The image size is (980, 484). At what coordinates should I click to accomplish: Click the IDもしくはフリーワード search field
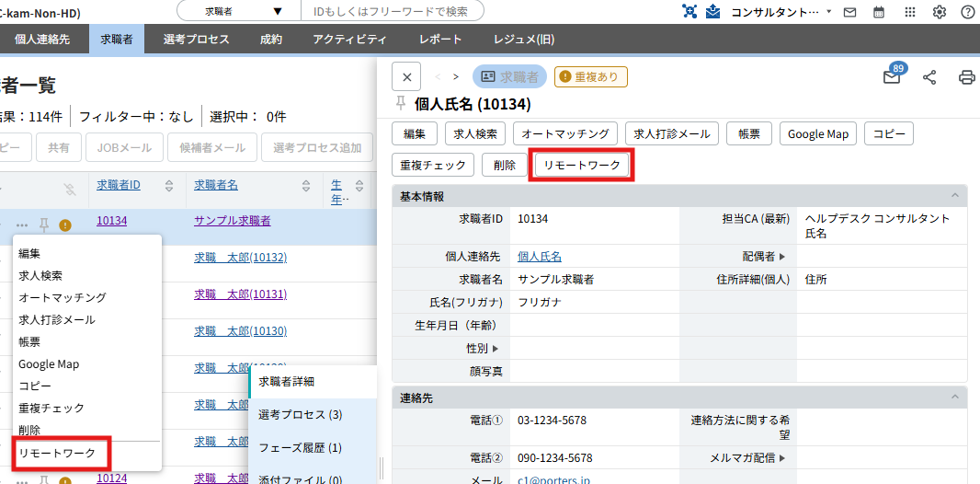point(391,11)
